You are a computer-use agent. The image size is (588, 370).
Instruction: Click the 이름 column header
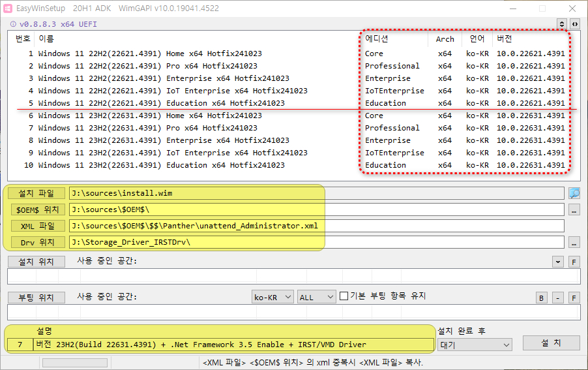(x=46, y=39)
